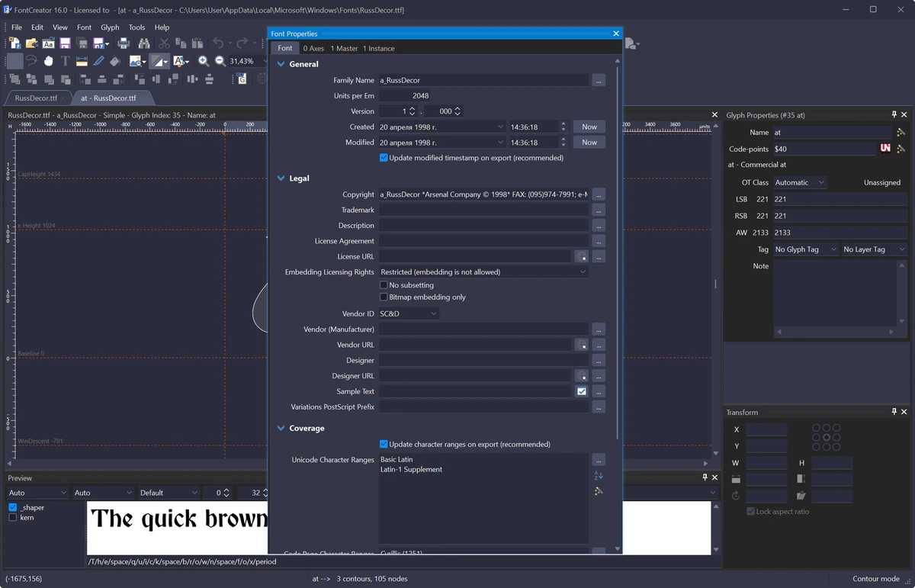Viewport: 915px width, 588px height.
Task: Create a new font via toolbar icon
Action: pos(14,43)
